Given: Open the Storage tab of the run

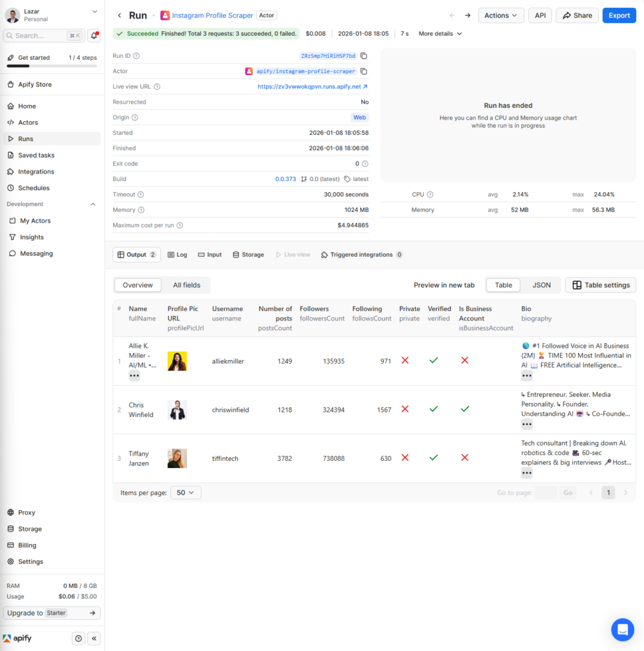Looking at the screenshot, I should [x=249, y=254].
